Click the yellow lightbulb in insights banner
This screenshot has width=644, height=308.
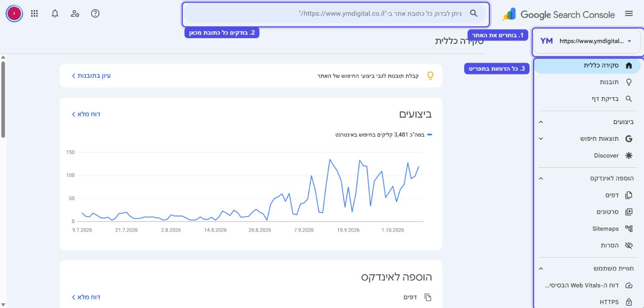430,76
